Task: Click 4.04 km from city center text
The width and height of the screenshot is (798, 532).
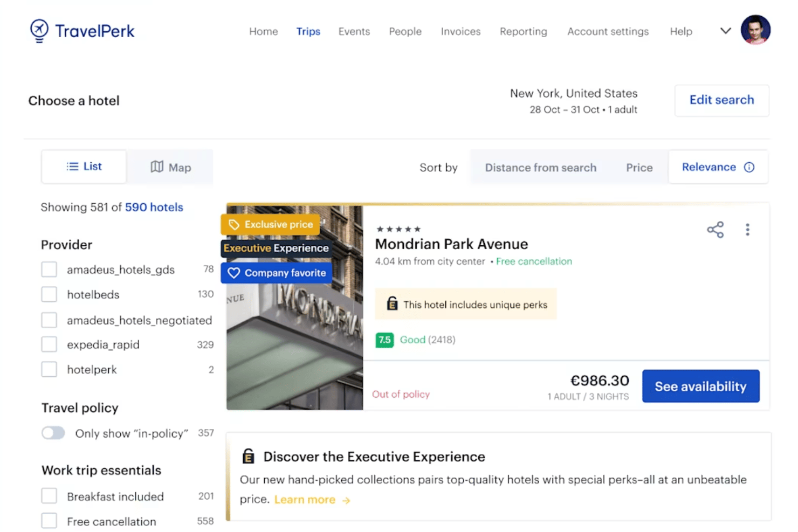Action: tap(430, 261)
